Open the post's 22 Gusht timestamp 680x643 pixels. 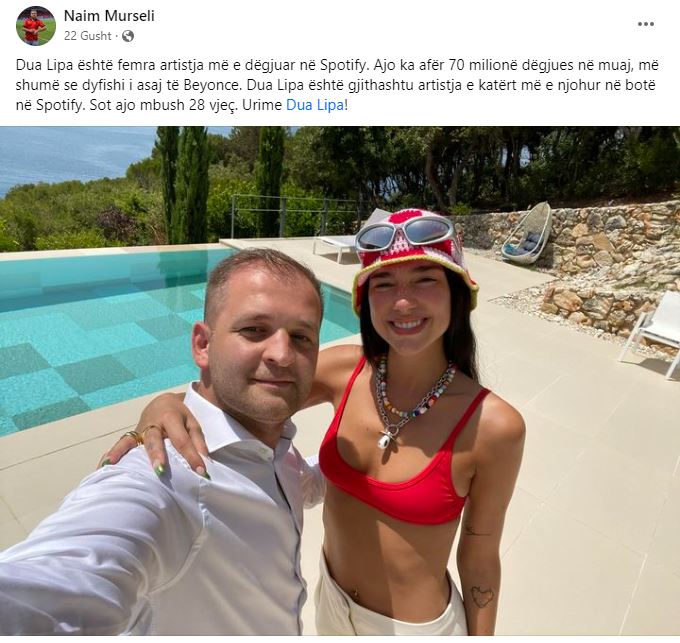pyautogui.click(x=88, y=36)
